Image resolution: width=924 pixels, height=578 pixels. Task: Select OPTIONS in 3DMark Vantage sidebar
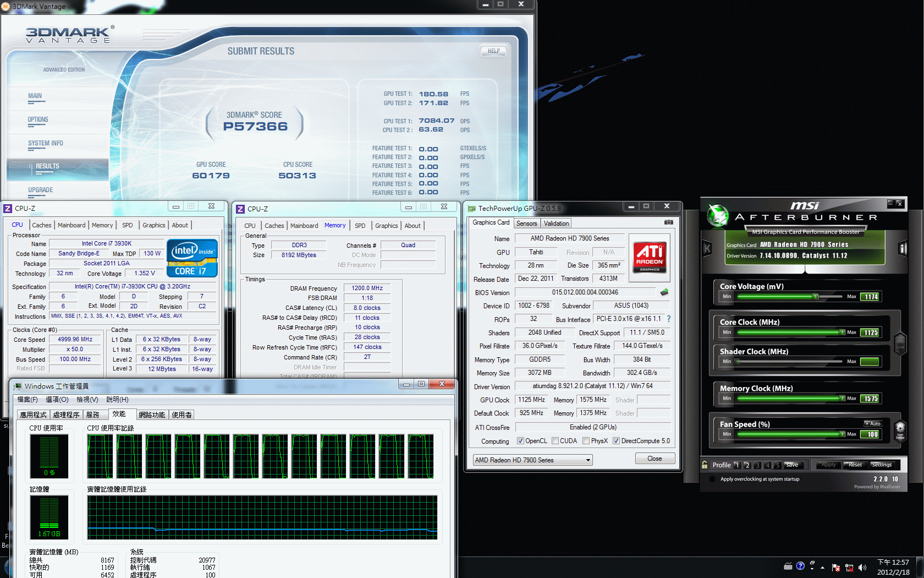(38, 119)
